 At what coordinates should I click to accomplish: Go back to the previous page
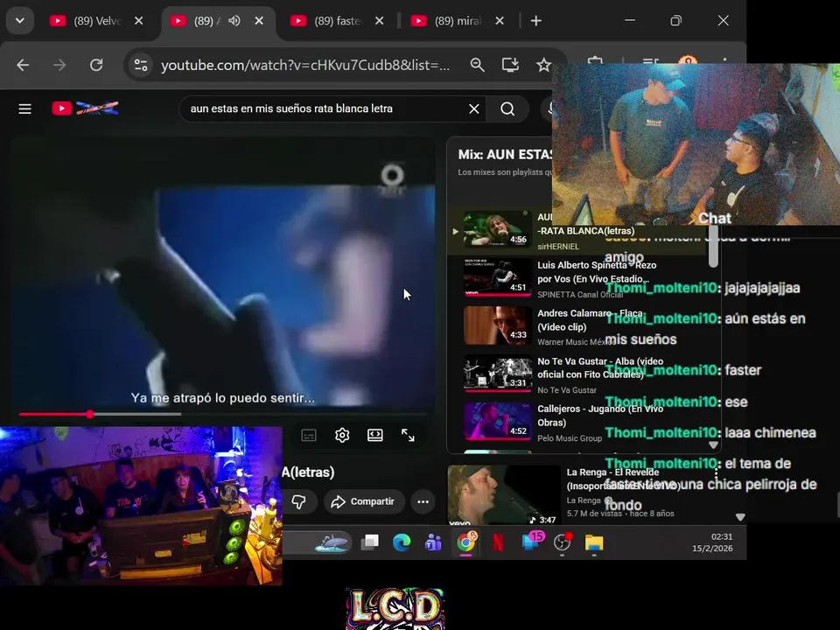tap(23, 66)
